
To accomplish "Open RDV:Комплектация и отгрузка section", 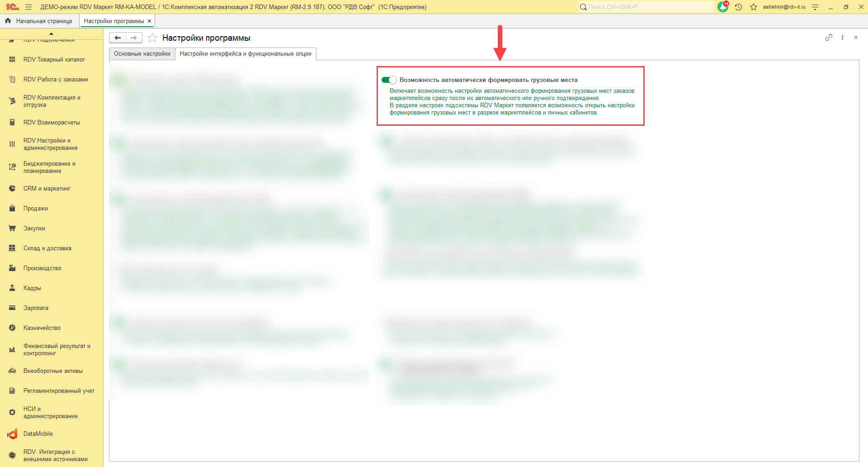I will [x=52, y=101].
